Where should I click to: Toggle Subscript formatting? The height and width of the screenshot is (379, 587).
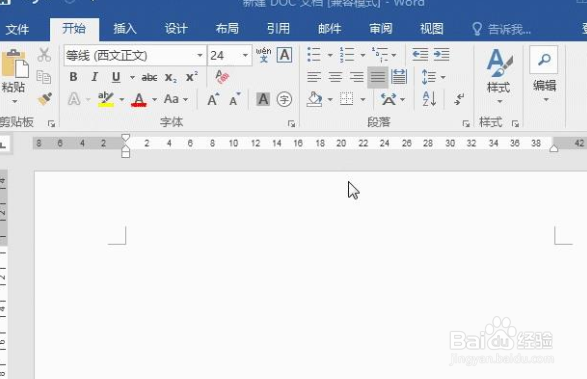pyautogui.click(x=171, y=78)
